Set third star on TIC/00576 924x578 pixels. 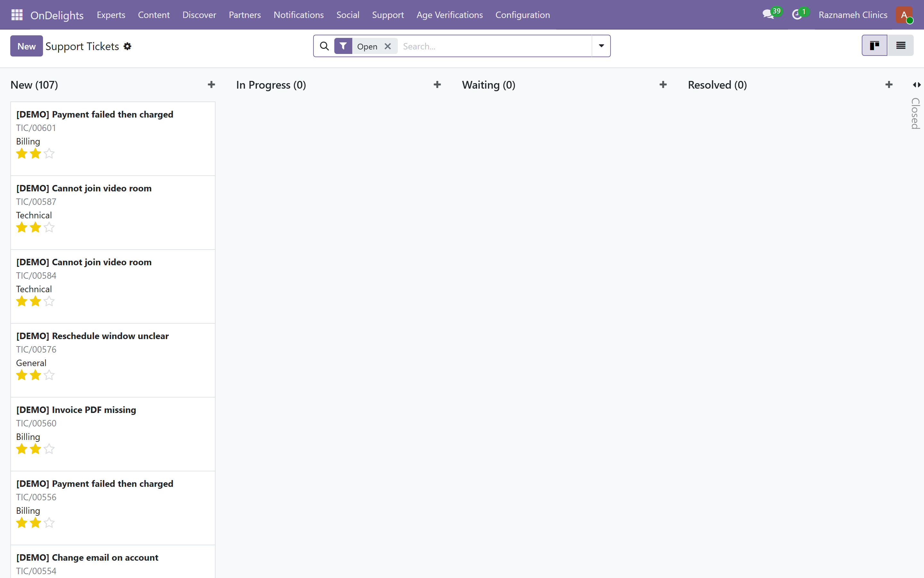49,375
